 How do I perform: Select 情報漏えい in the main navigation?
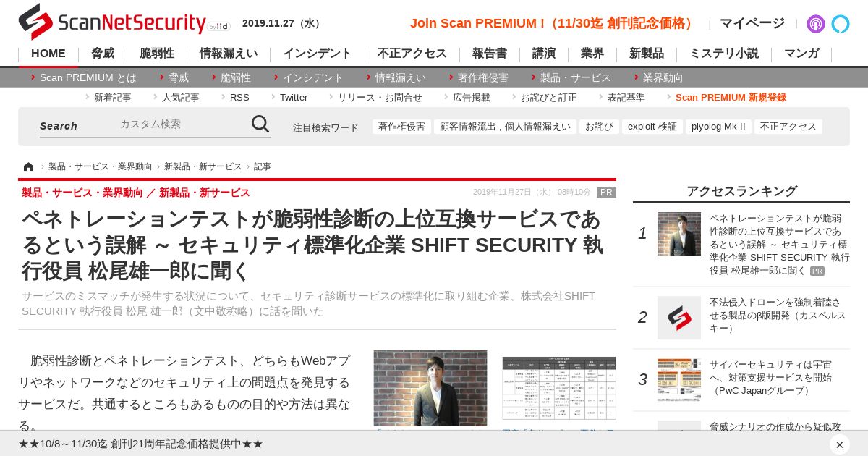click(x=229, y=54)
